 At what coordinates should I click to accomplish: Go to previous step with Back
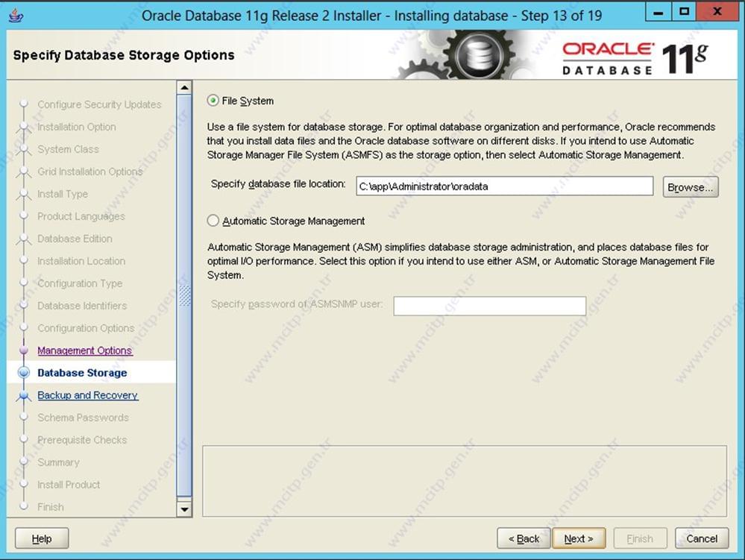click(524, 538)
